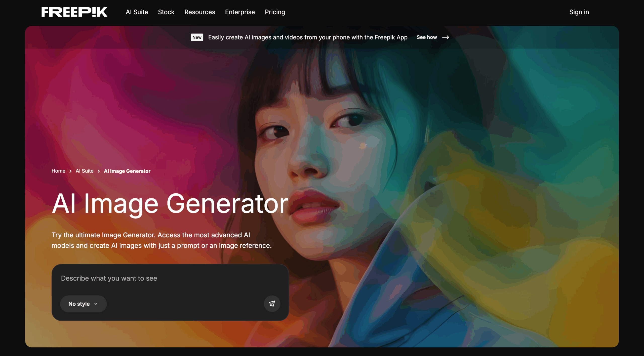The height and width of the screenshot is (356, 644).
Task: Click the New badge in the banner
Action: click(197, 37)
